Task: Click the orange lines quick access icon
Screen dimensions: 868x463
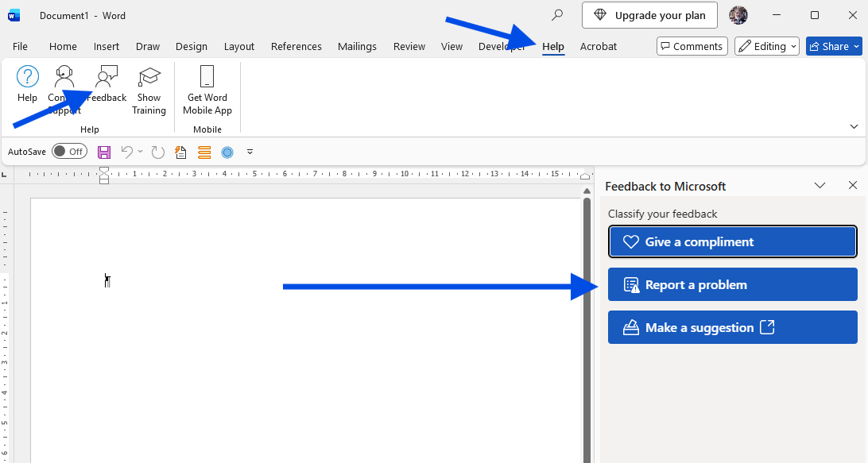Action: coord(204,152)
